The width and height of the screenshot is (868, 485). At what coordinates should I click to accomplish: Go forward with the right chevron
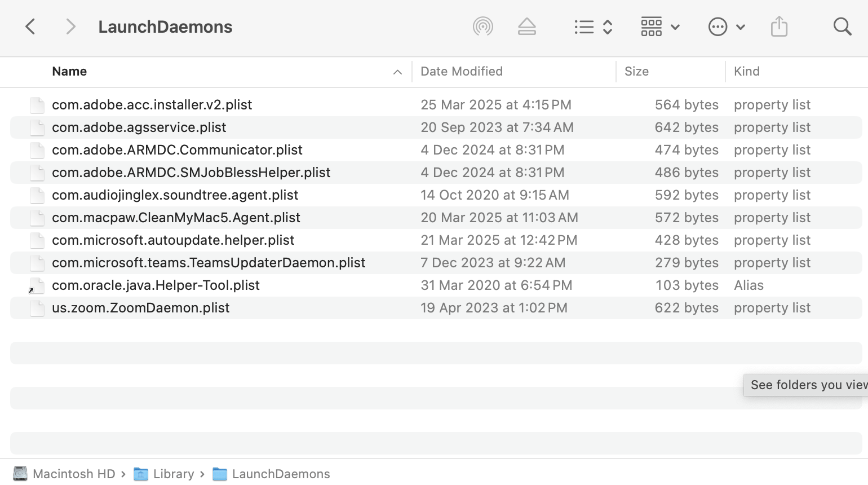point(70,27)
